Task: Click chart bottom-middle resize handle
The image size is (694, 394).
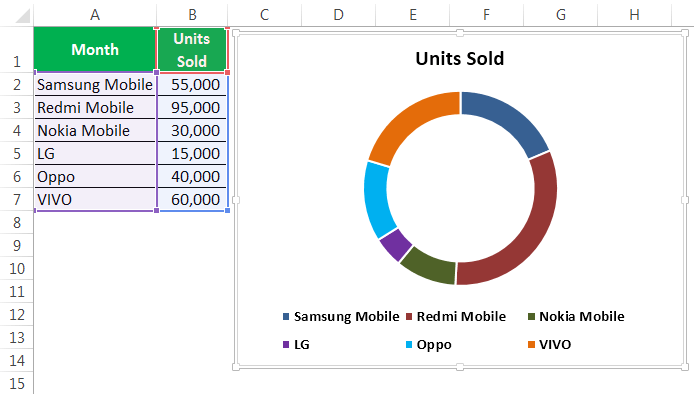Action: 460,367
